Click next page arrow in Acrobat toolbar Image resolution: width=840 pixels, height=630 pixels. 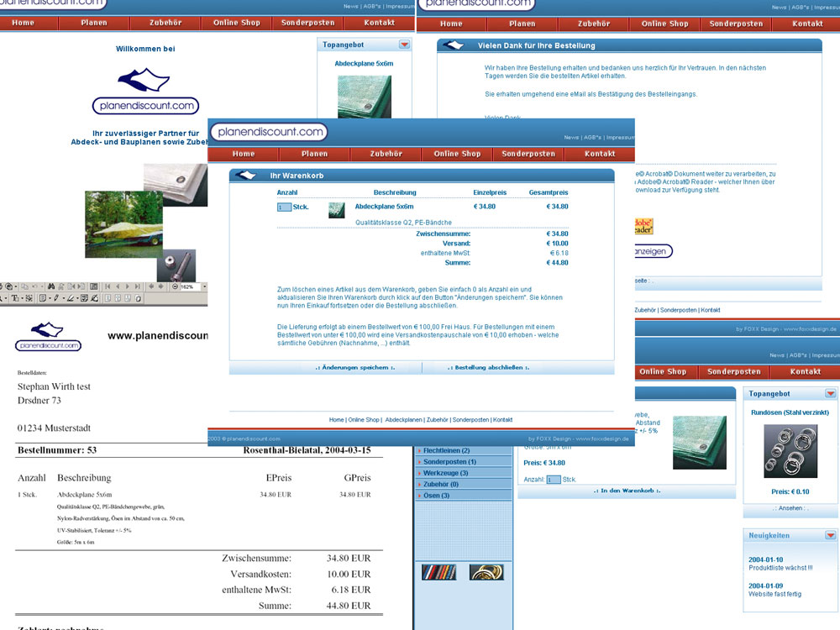(128, 286)
